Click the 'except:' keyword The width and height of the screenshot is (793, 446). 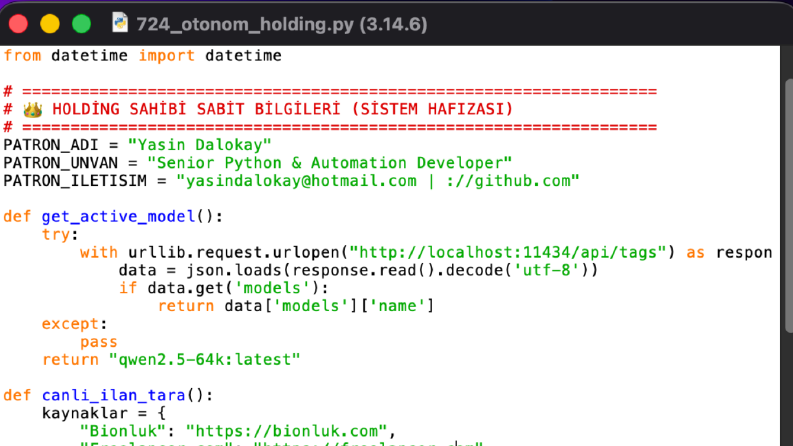[74, 324]
